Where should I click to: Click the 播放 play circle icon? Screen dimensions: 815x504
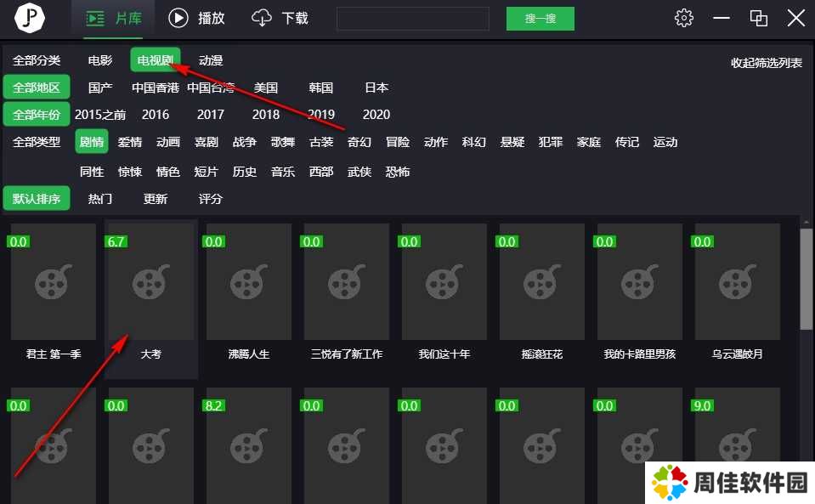pos(178,18)
